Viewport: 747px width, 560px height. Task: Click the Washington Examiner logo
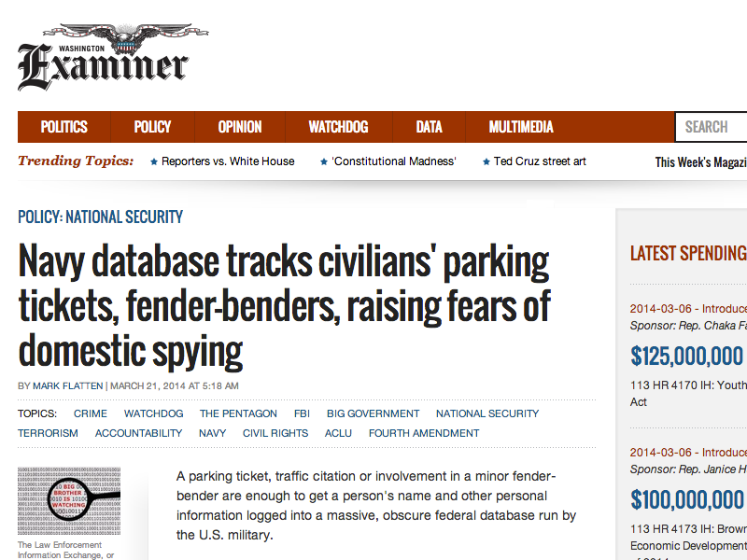click(105, 59)
